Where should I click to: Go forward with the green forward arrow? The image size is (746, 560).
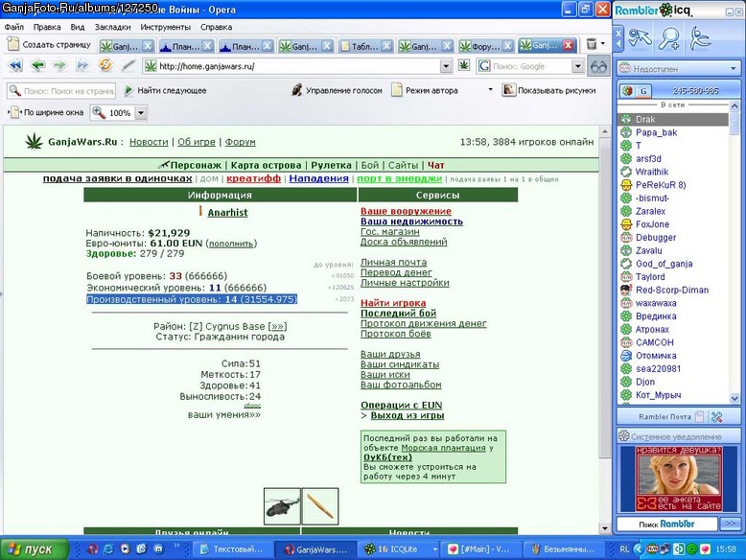(60, 65)
